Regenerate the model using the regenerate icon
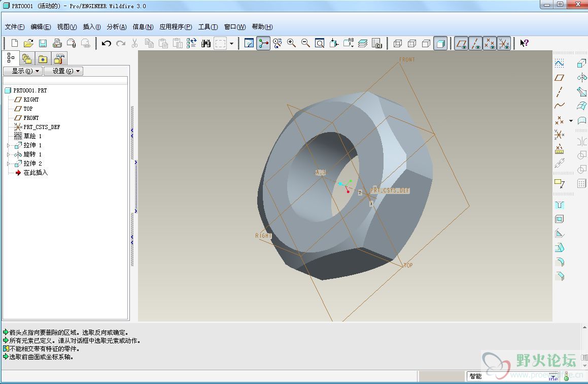The width and height of the screenshot is (588, 384). (x=192, y=43)
